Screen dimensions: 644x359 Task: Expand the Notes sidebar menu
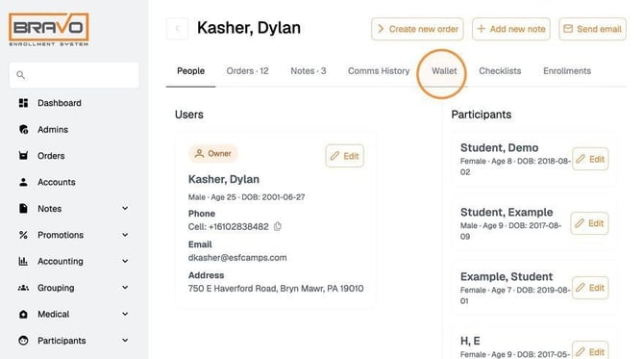[x=125, y=209]
